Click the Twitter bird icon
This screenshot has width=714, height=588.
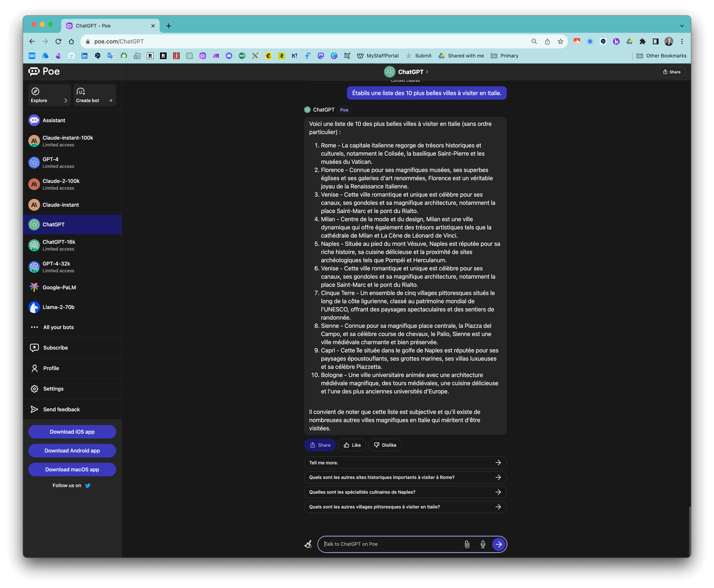coord(88,485)
